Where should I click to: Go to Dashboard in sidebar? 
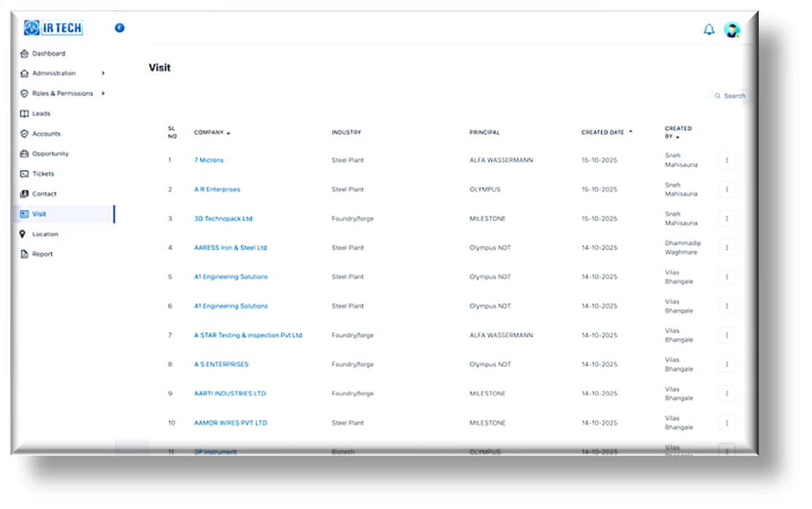coord(49,53)
